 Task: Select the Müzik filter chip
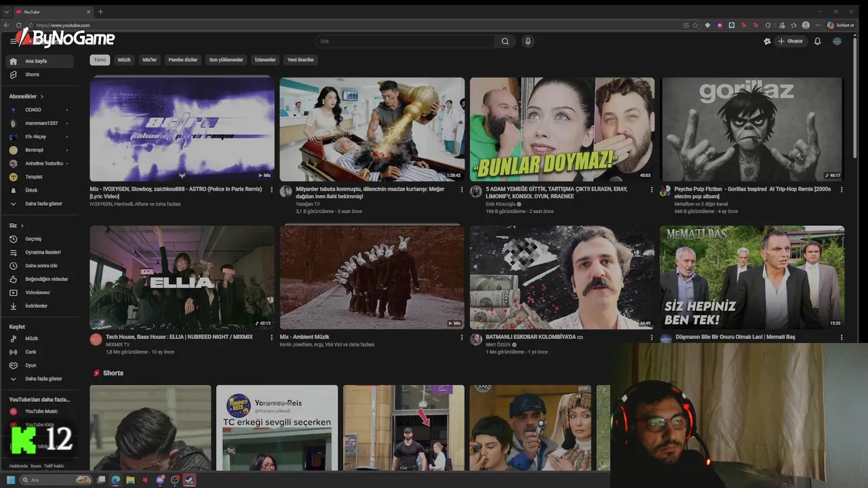124,60
